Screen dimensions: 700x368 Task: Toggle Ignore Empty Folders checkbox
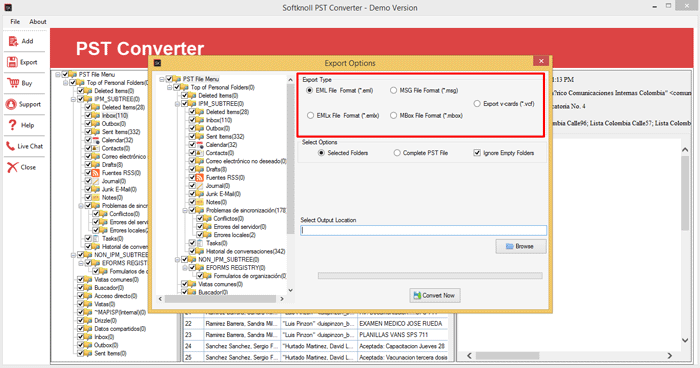coord(477,153)
